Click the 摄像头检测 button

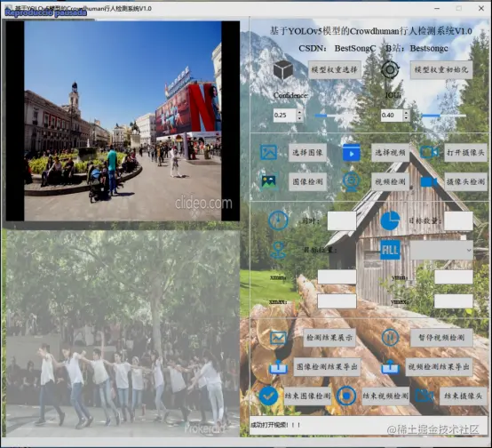pos(465,181)
